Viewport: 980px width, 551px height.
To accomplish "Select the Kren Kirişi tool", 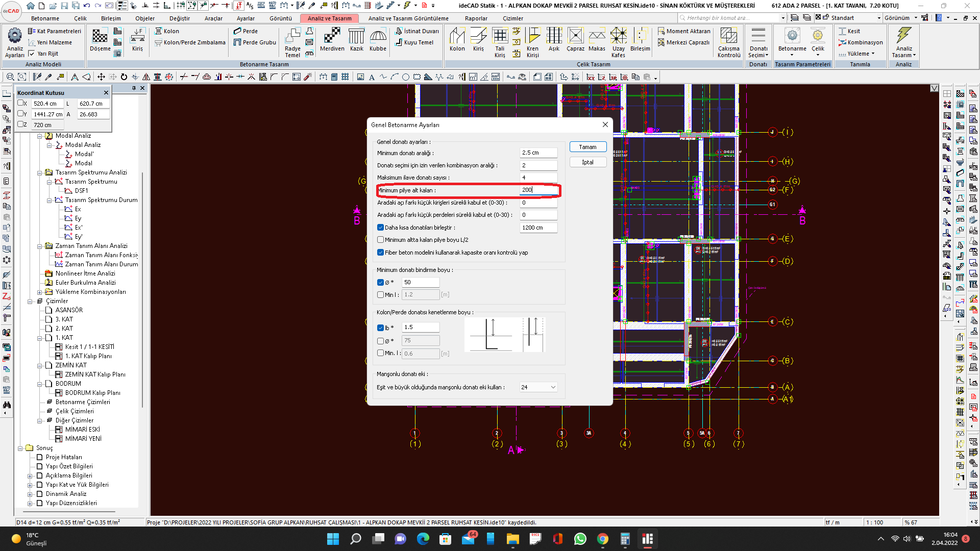I will (x=532, y=42).
